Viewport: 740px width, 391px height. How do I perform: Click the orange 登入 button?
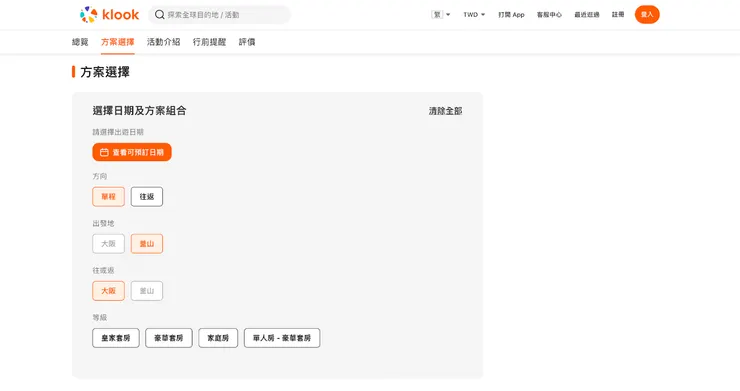(x=647, y=15)
